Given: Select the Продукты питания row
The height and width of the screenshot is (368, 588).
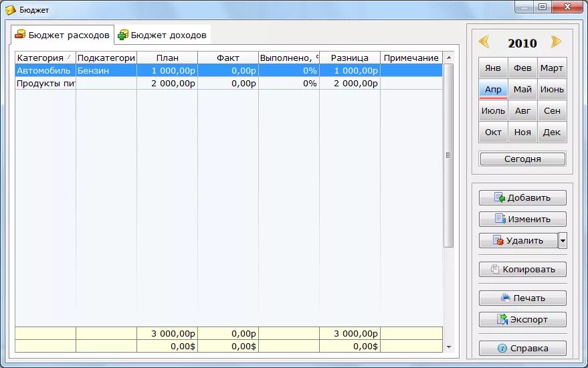Looking at the screenshot, I should coord(229,83).
